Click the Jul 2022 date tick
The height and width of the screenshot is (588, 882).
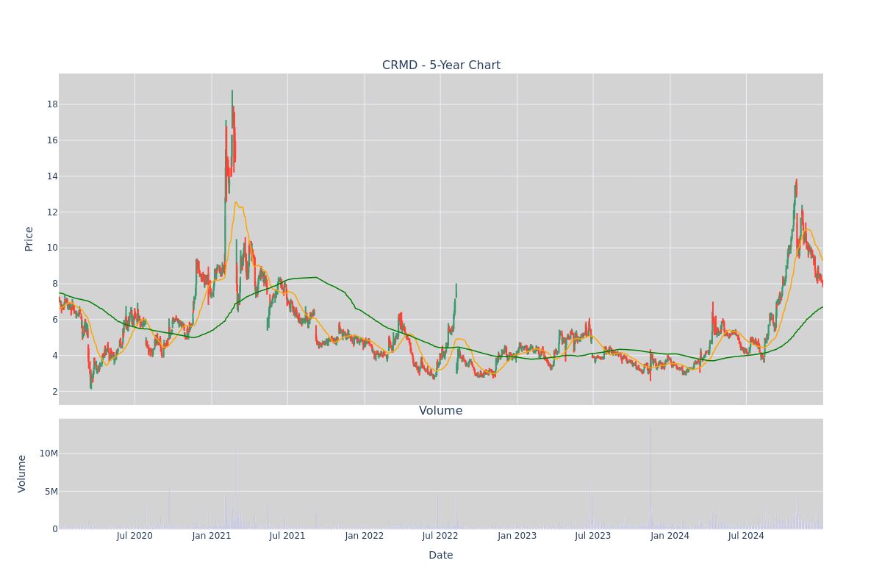(x=440, y=536)
